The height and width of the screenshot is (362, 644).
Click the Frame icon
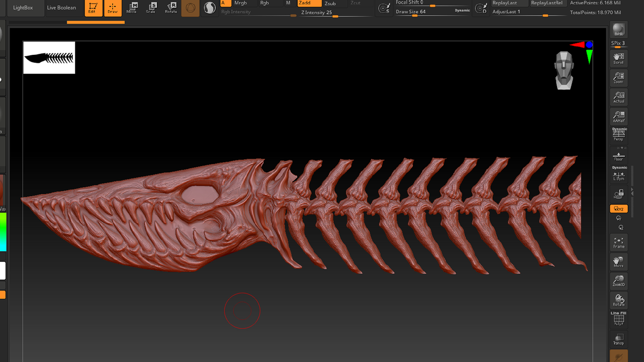(618, 243)
